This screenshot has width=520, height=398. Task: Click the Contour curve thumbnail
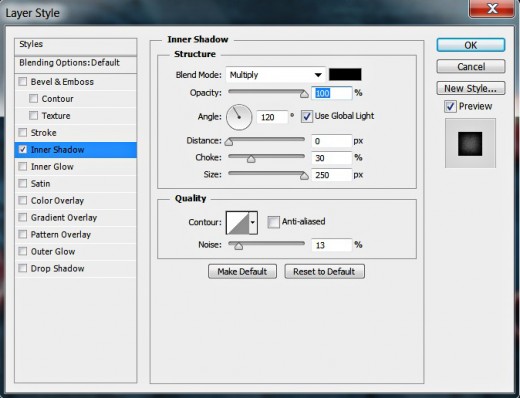coord(238,222)
